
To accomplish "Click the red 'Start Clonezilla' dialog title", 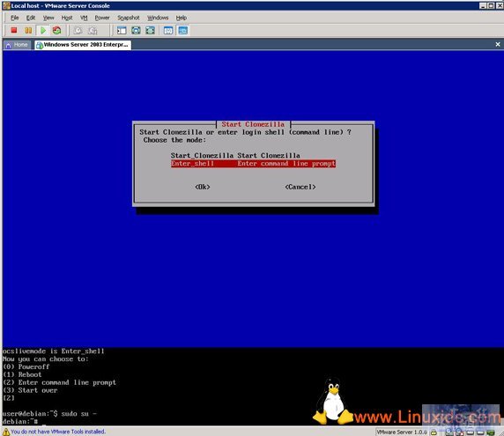I will click(253, 124).
